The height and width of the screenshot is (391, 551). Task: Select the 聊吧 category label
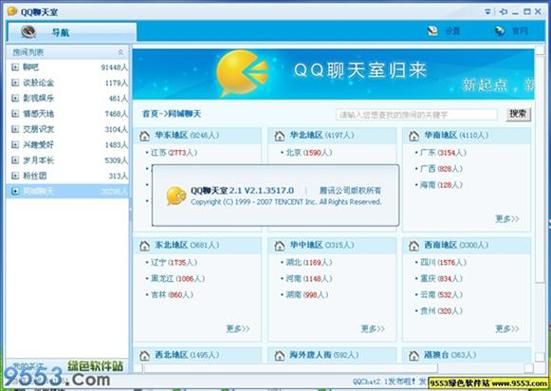tap(31, 67)
